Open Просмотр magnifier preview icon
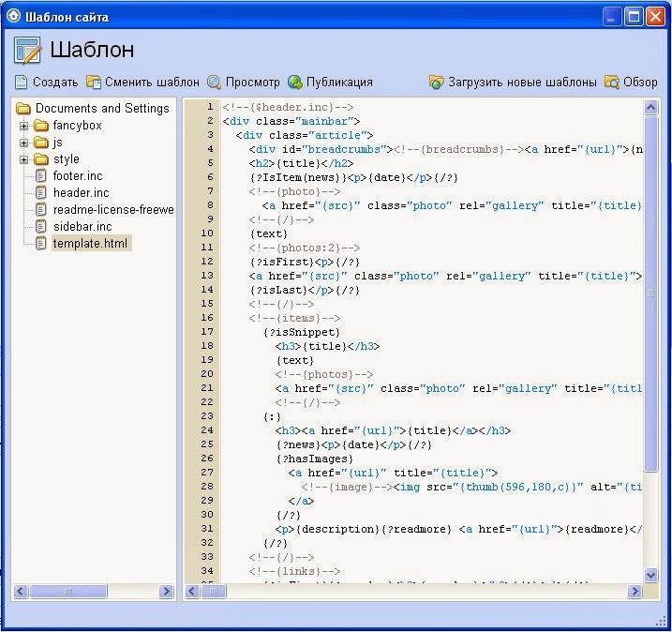 pos(215,83)
